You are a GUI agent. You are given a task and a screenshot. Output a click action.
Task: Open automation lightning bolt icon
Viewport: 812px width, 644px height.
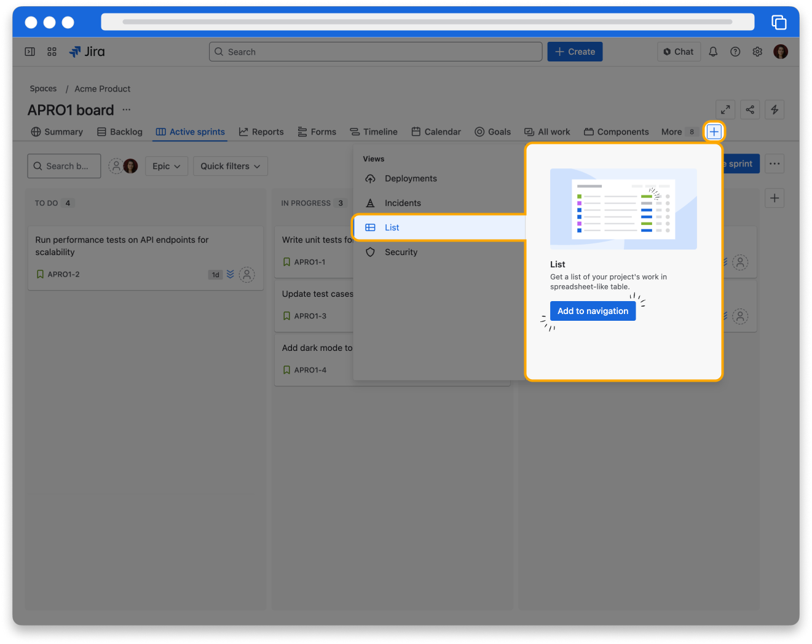pos(775,110)
